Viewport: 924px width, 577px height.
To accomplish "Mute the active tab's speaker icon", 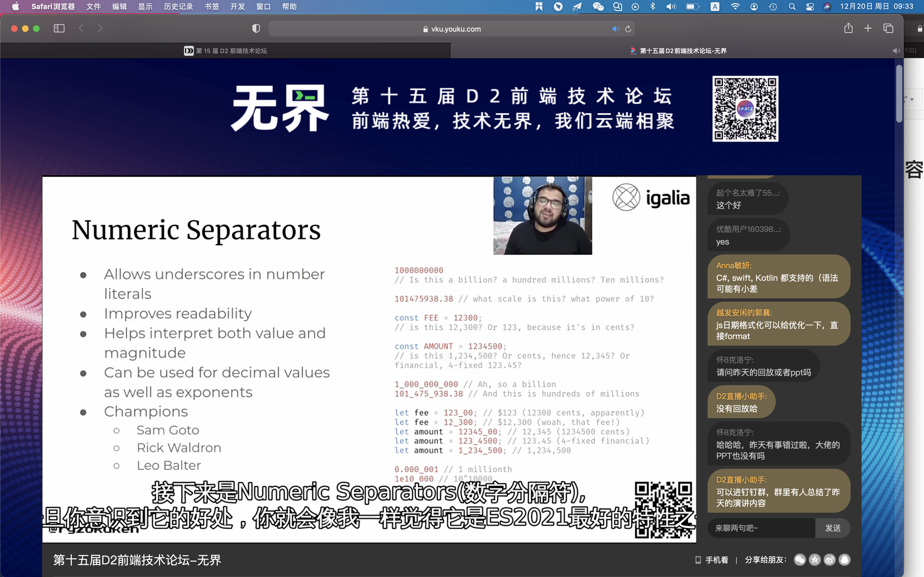I will (896, 51).
